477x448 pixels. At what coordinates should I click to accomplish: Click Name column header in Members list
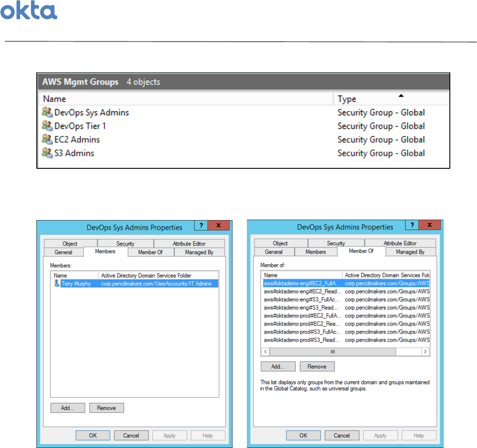(x=75, y=275)
